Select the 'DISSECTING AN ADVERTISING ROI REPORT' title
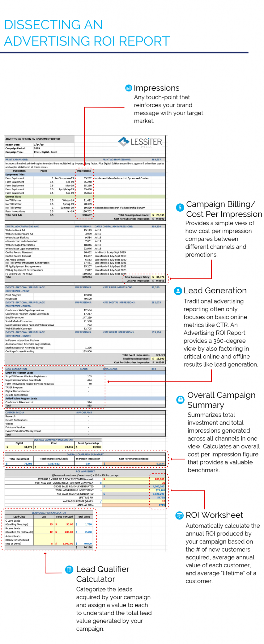This screenshot has width=264, height=644. (x=87, y=33)
